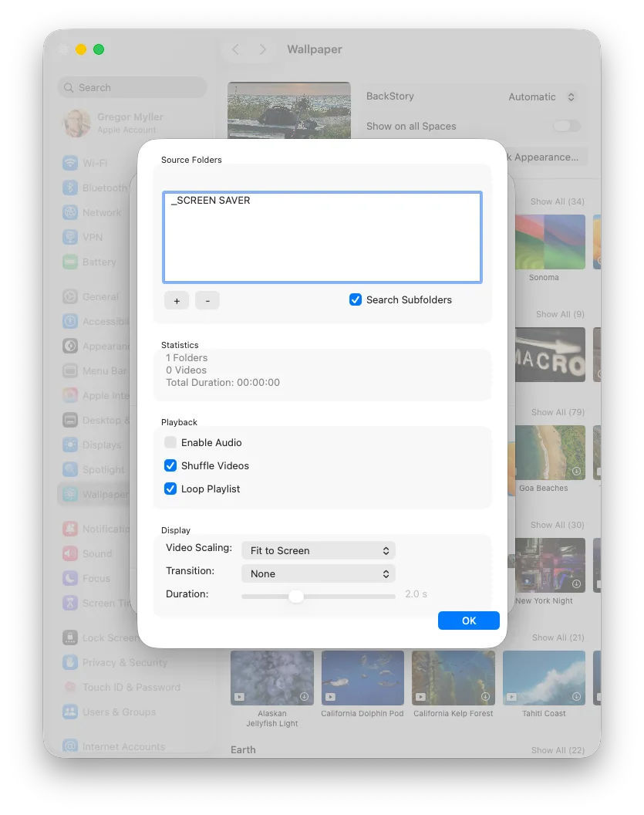
Task: Click Show All (22) link for Earth
Action: 558,750
